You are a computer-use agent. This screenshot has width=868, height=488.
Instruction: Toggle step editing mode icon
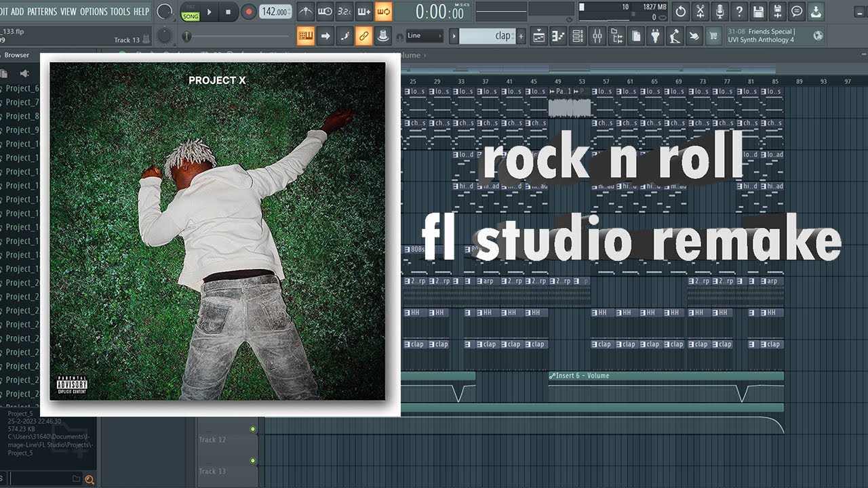coord(344,36)
